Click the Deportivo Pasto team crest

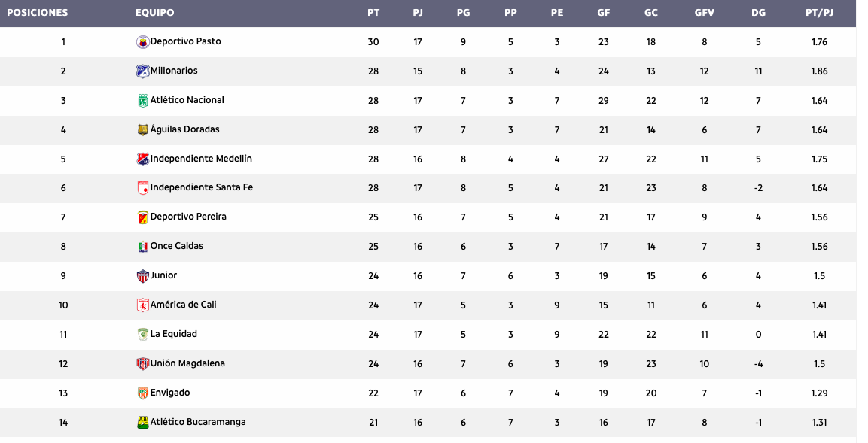[142, 42]
